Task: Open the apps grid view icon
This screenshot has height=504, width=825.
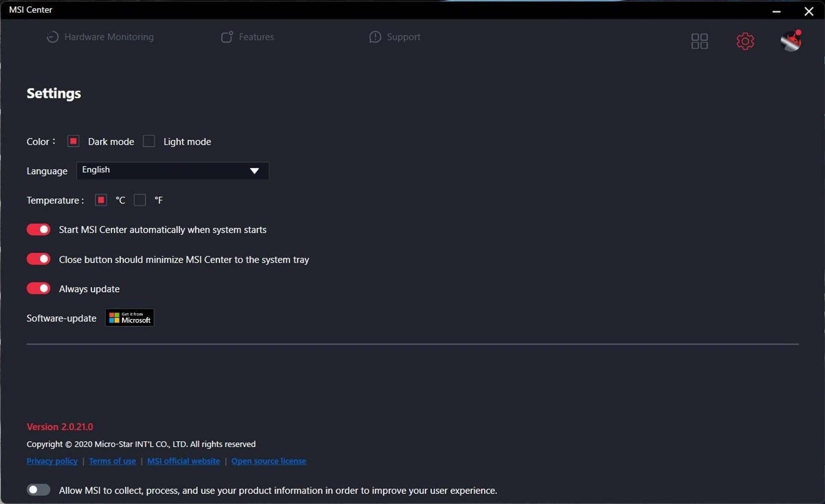Action: click(x=699, y=41)
